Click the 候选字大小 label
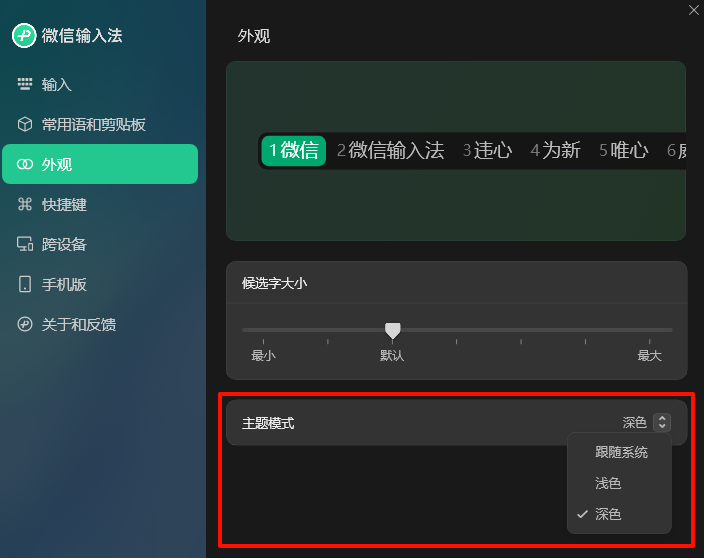Image resolution: width=704 pixels, height=558 pixels. 274,283
